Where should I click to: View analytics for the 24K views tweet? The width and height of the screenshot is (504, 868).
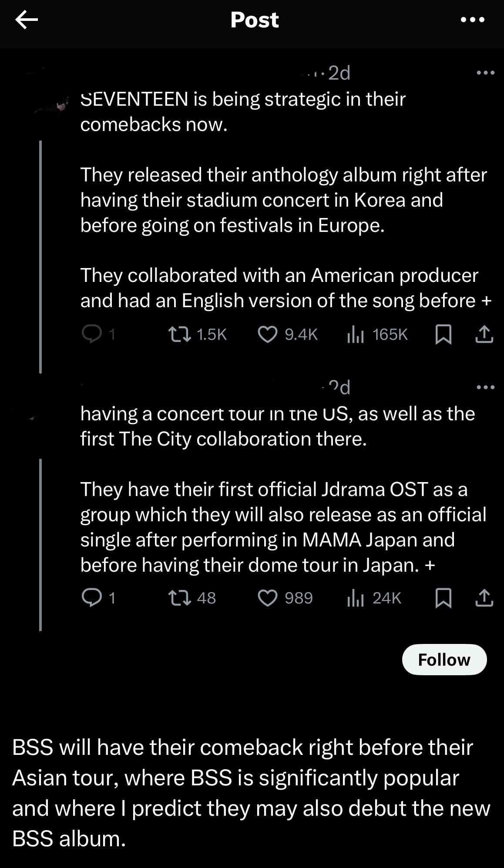355,598
